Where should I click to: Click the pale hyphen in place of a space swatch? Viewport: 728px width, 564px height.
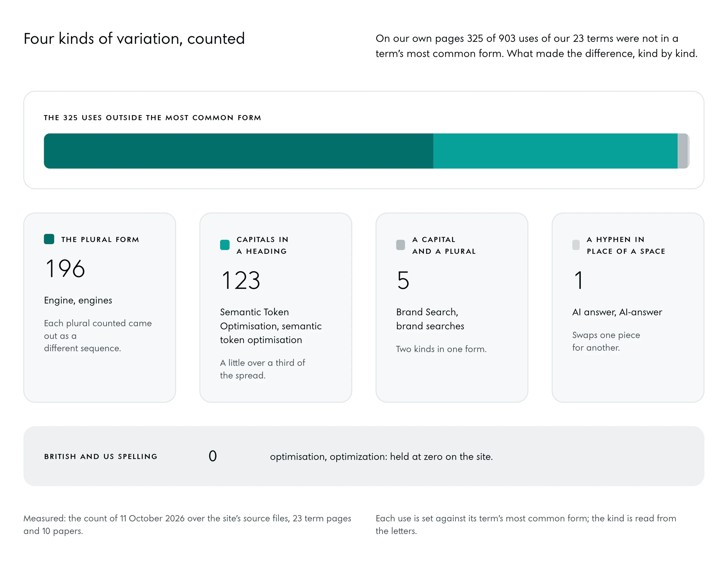click(576, 245)
